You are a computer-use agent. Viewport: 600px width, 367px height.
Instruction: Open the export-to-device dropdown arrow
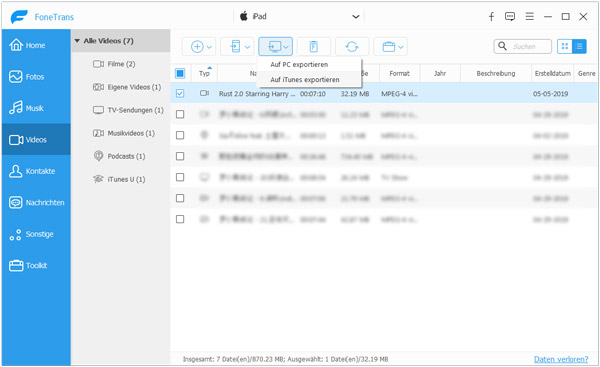pyautogui.click(x=248, y=47)
